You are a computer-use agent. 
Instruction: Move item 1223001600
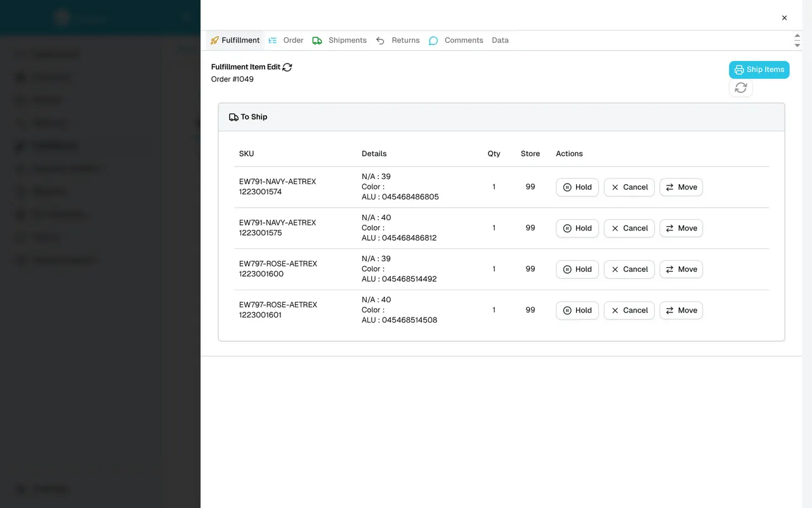(681, 269)
